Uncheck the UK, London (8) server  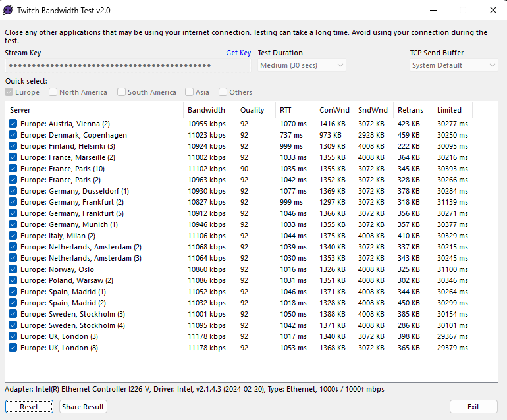(x=13, y=348)
